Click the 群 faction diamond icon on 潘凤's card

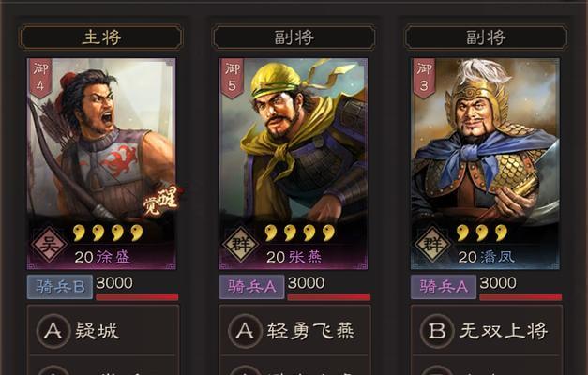432,244
